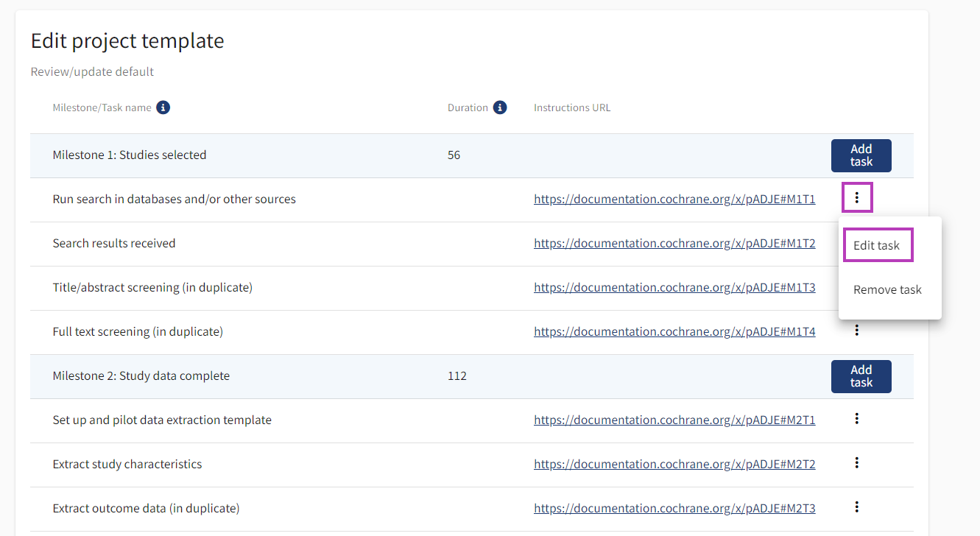The height and width of the screenshot is (536, 980).
Task: Visit the pADJE#M1T4 instructions link
Action: [x=674, y=331]
